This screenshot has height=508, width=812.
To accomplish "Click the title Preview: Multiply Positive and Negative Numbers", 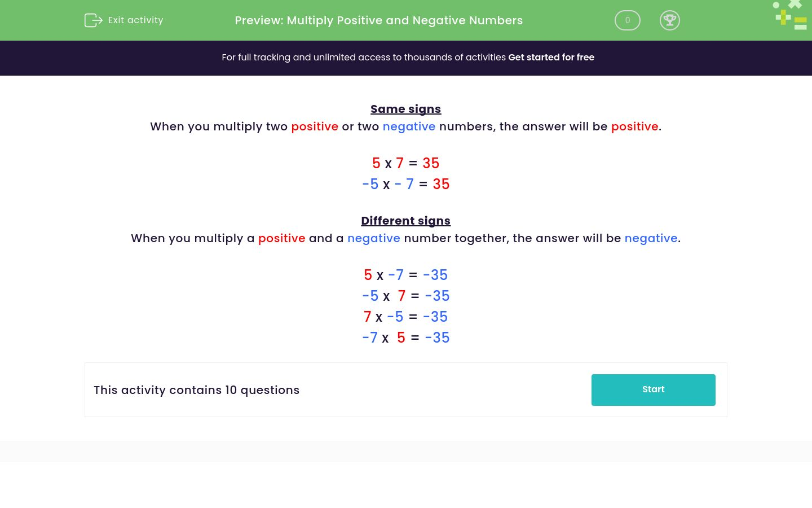I will coord(379,20).
